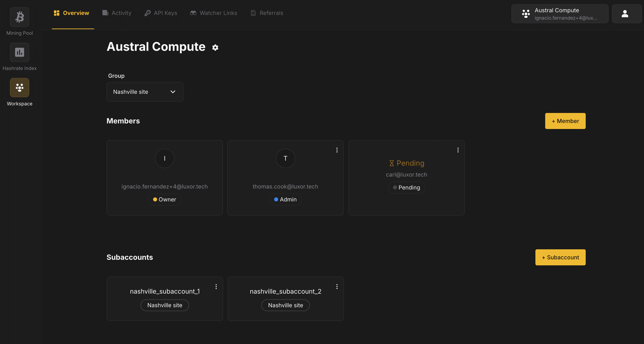644x344 pixels.
Task: Switch to the Activity tab
Action: (117, 13)
